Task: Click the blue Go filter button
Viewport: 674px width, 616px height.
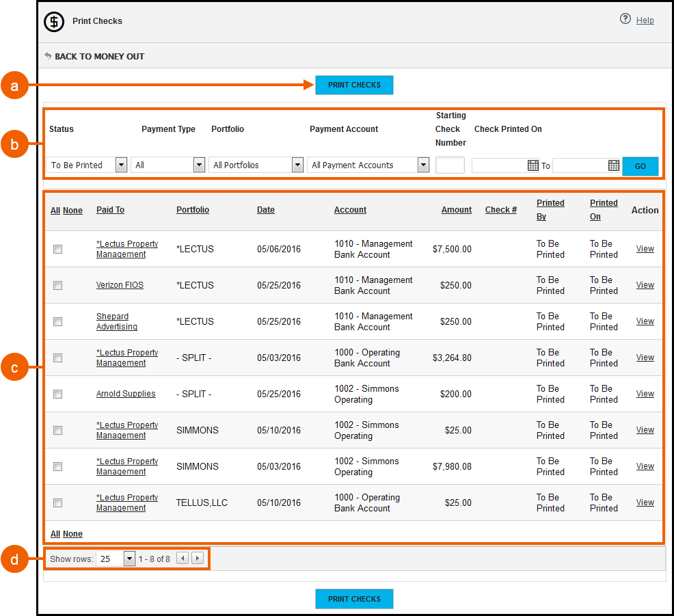Action: (640, 166)
